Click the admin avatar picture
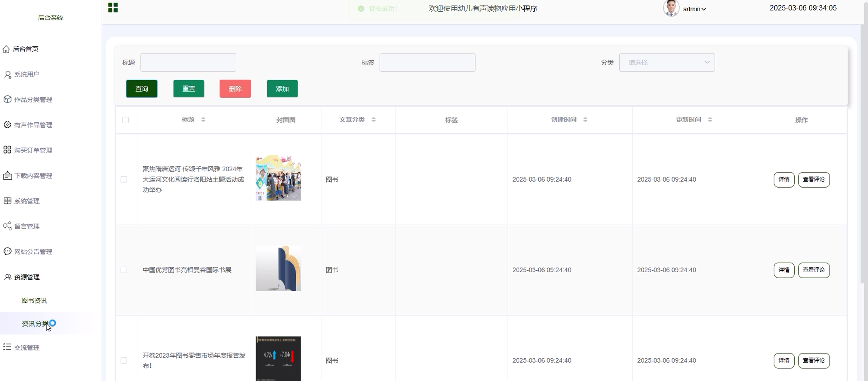The width and height of the screenshot is (868, 381). click(671, 8)
